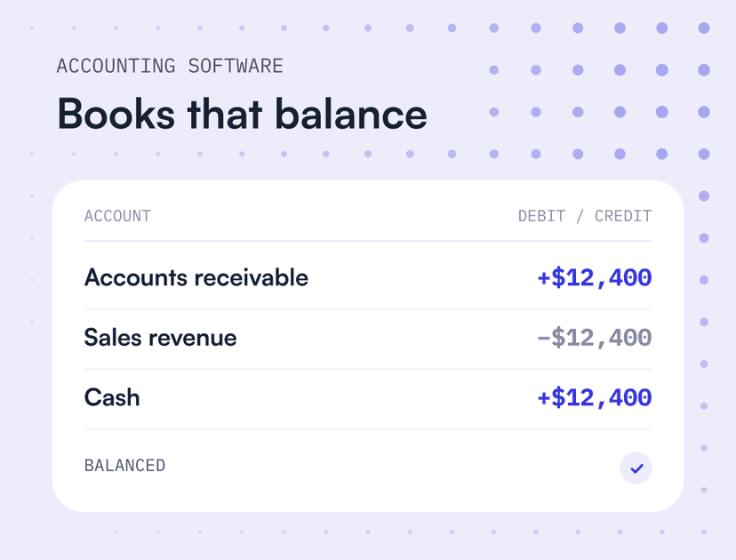
Task: Click the word balance in the title
Action: point(351,114)
